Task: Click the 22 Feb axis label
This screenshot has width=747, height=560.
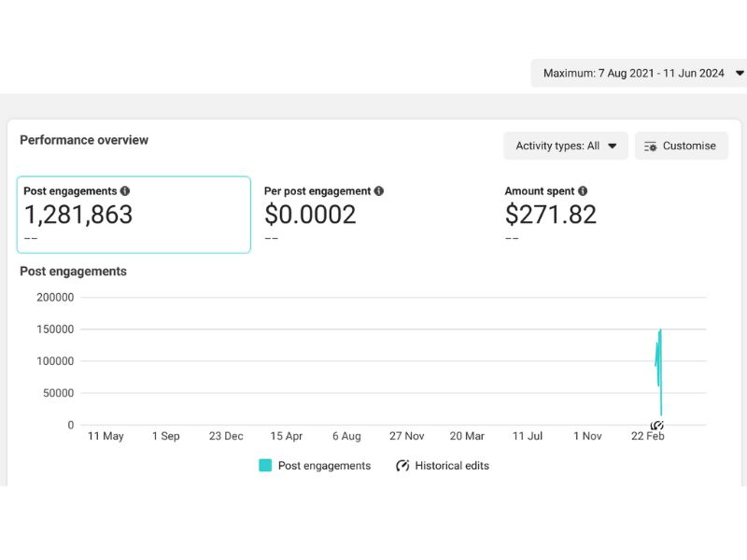Action: 647,436
